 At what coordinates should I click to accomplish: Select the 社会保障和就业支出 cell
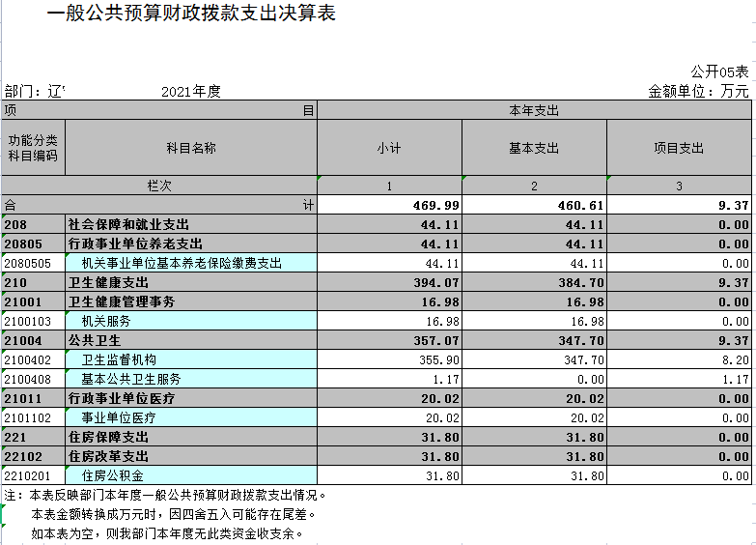coord(191,224)
